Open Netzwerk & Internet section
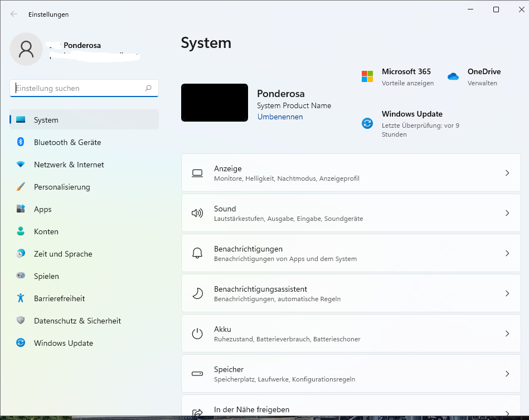529x420 pixels. [x=84, y=165]
